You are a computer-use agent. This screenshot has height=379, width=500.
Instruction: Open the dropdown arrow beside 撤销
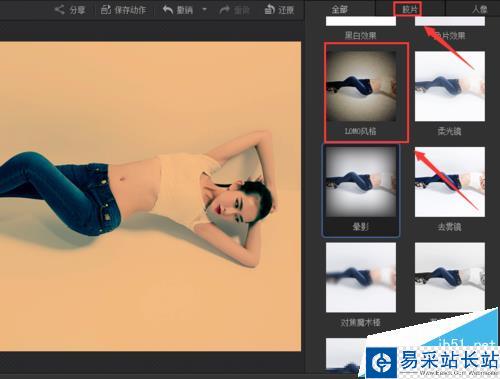[204, 10]
